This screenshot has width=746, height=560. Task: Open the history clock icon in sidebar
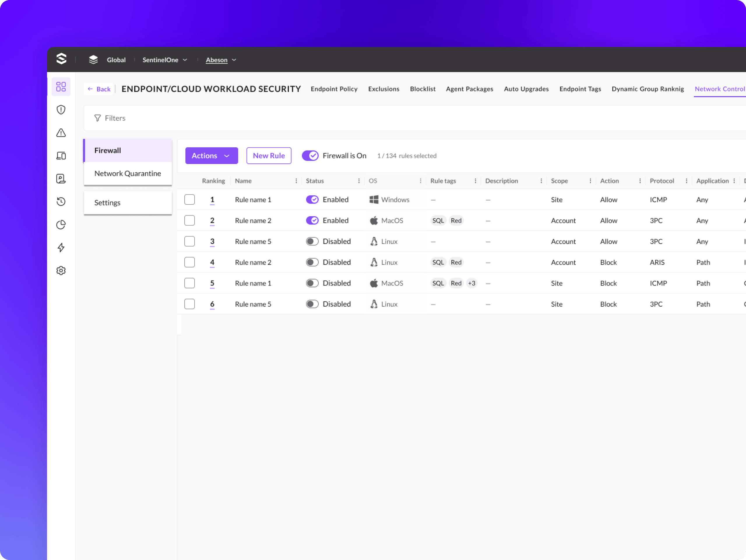click(61, 202)
